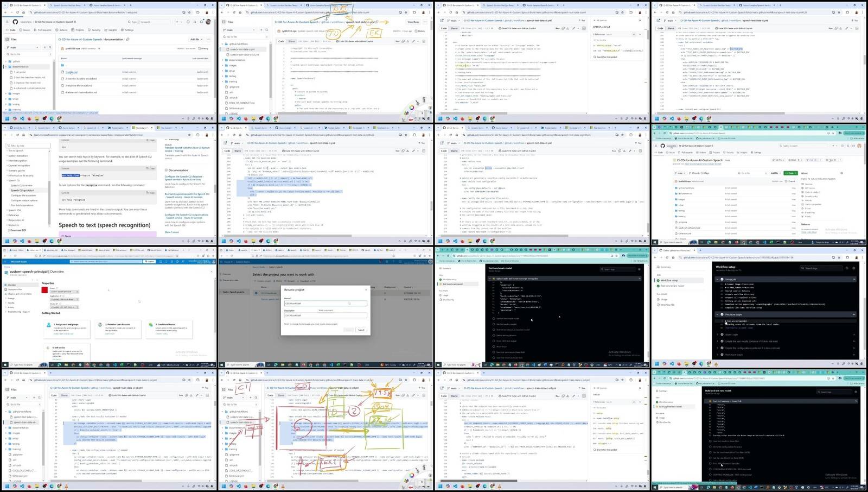The height and width of the screenshot is (492, 868).
Task: Open Actions tab on the documentation folder page
Action: (x=62, y=30)
